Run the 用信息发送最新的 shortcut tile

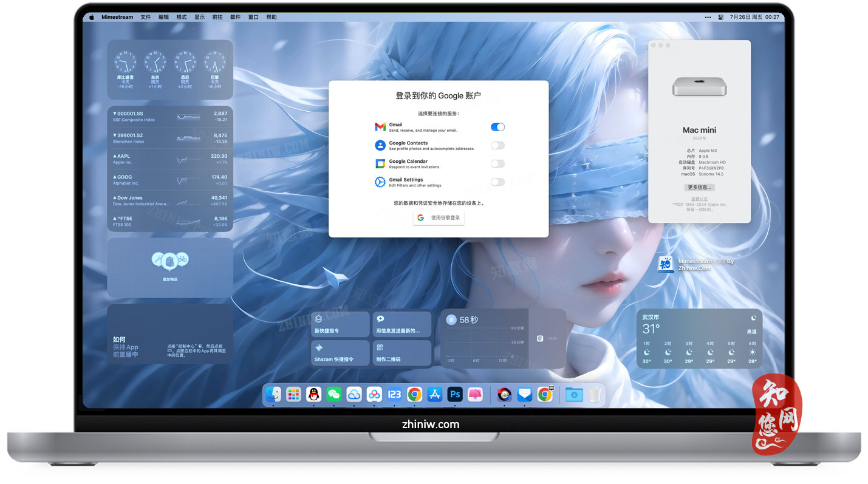click(x=402, y=324)
